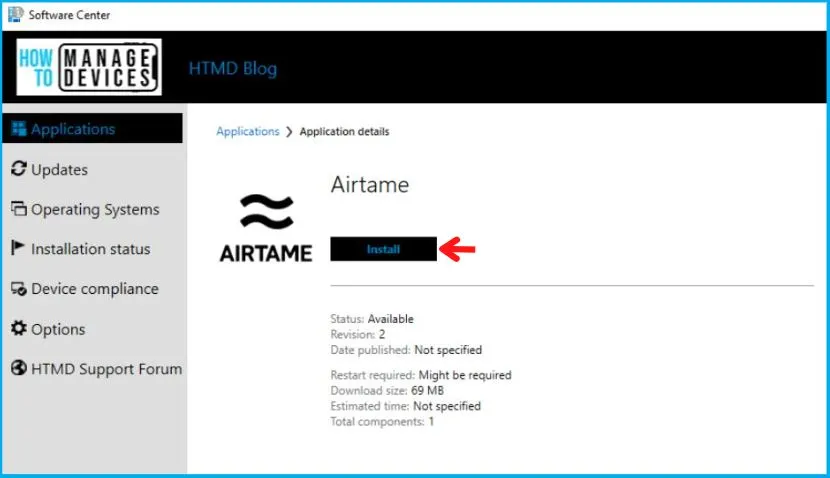Click the Total components: 1 text
This screenshot has height=478, width=830.
(382, 421)
